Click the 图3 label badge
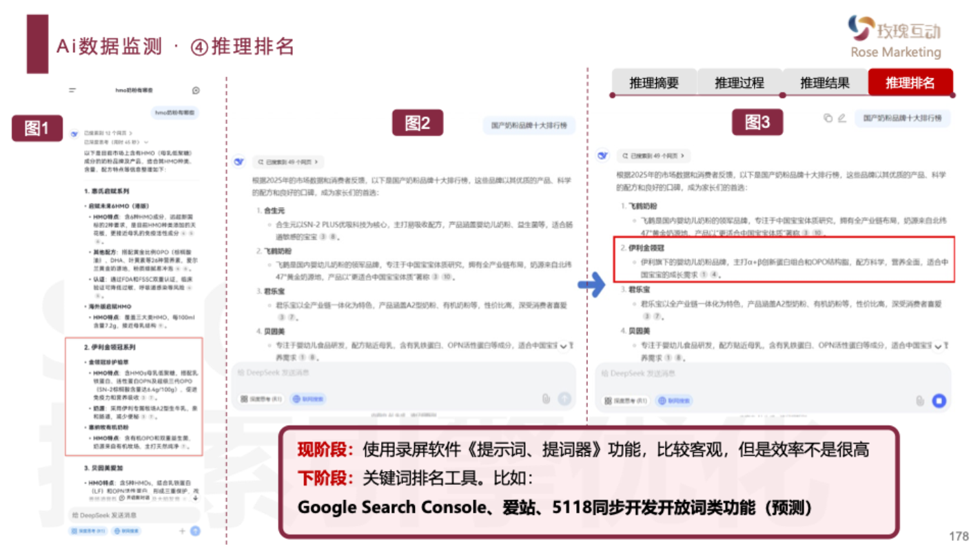 pyautogui.click(x=757, y=123)
